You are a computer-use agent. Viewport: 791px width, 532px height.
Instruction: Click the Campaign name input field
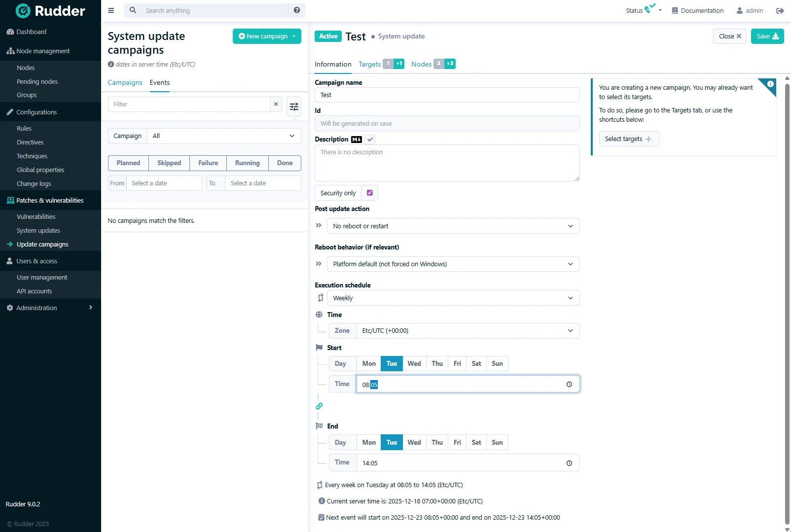[x=447, y=95]
